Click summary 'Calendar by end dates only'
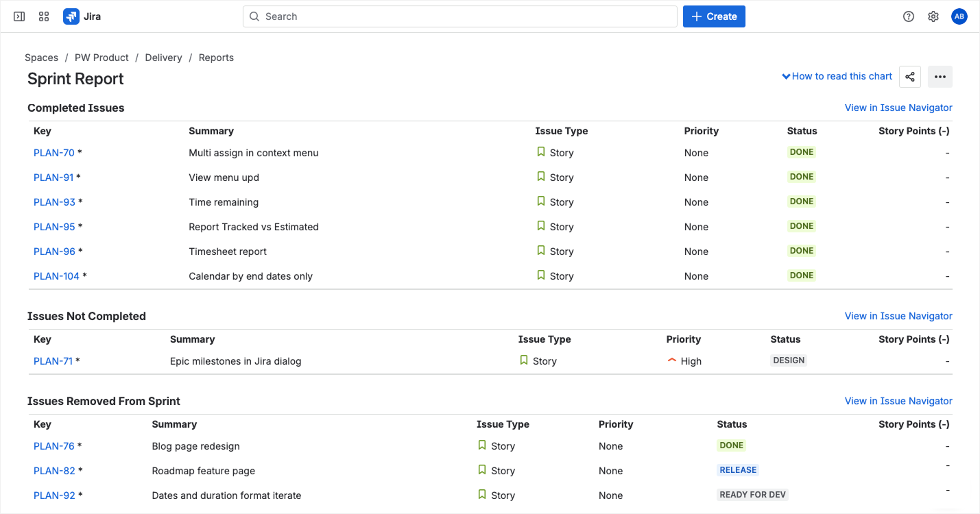 (251, 276)
